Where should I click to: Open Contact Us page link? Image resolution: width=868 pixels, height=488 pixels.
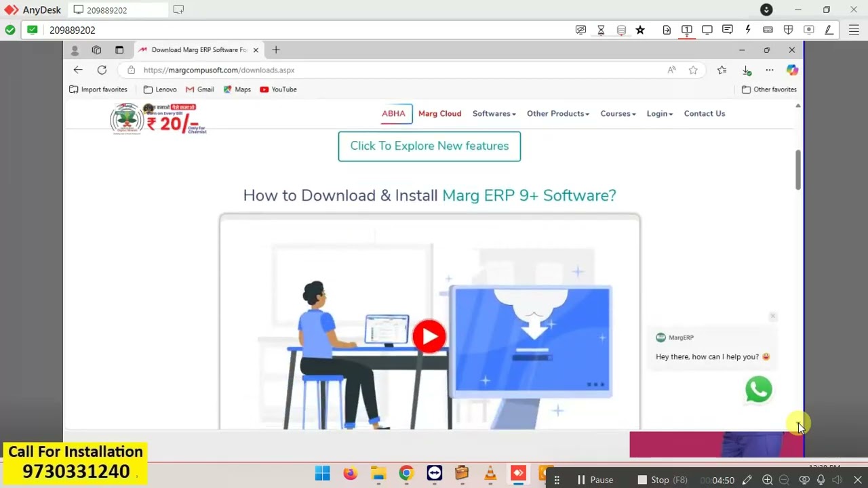705,114
